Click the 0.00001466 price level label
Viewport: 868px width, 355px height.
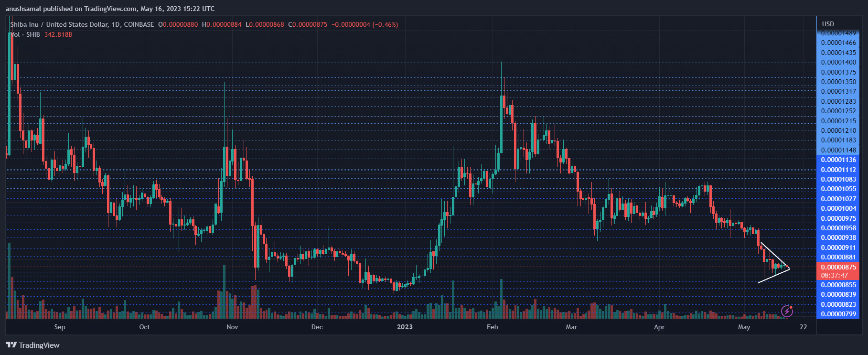[838, 43]
